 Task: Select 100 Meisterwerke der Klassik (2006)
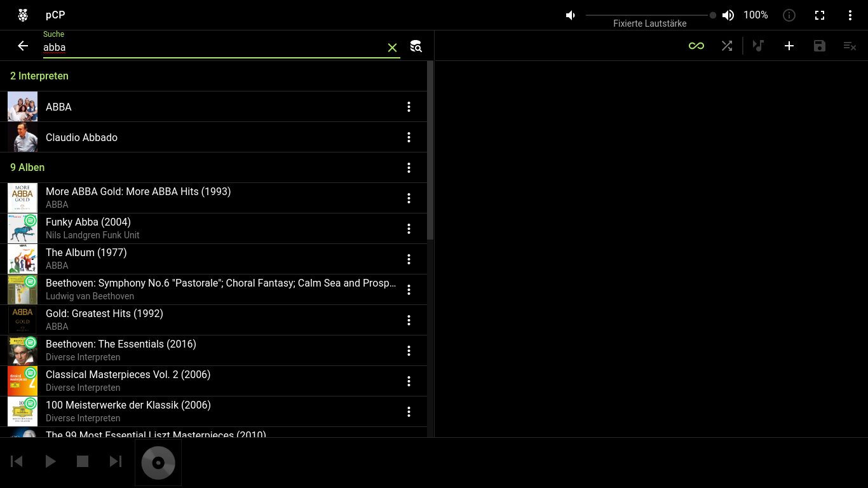214,412
